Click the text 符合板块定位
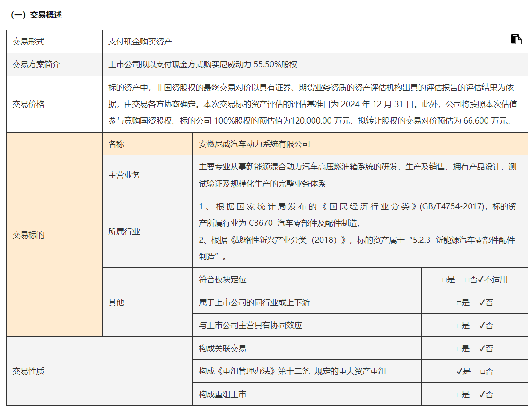Viewport: 532px width, 409px height. (x=223, y=280)
